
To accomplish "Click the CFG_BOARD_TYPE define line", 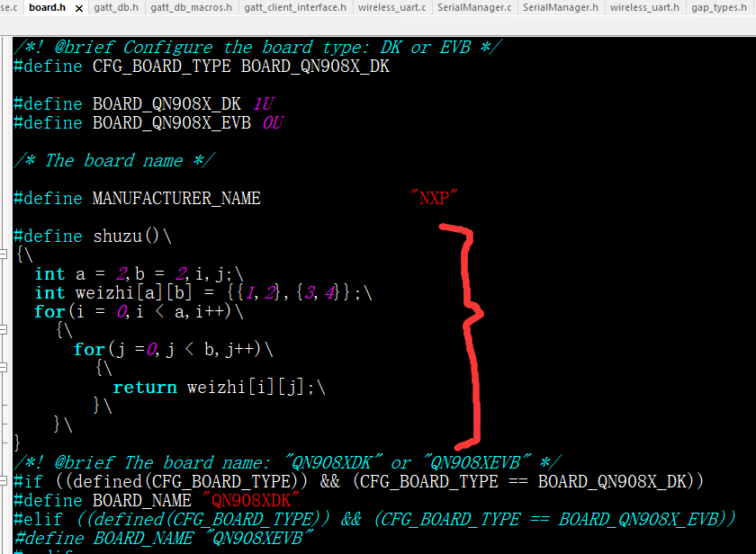I will (202, 66).
